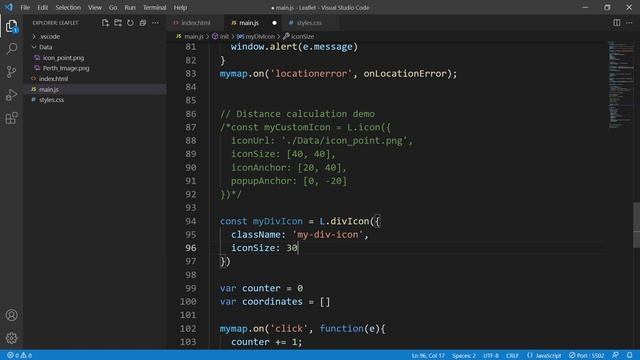This screenshot has width=640, height=360.
Task: Open the Accounts menu icon
Action: click(11, 315)
